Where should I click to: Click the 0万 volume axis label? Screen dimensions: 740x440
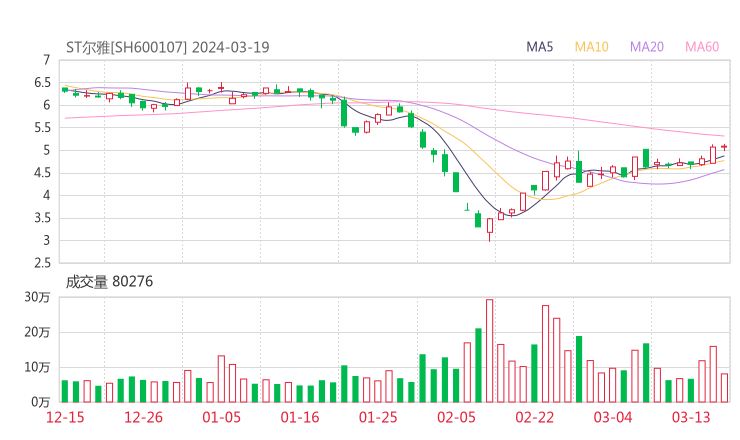[40, 402]
